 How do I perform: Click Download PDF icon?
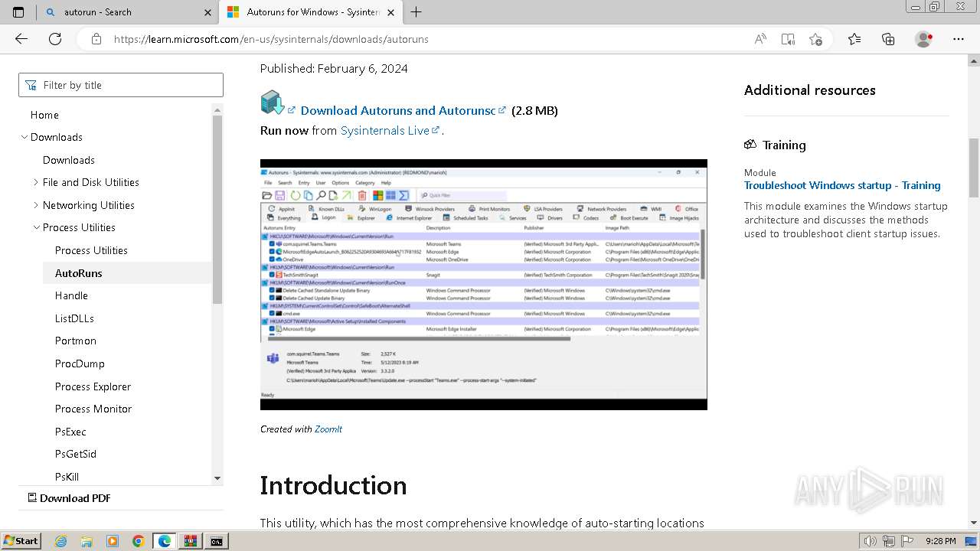point(32,497)
